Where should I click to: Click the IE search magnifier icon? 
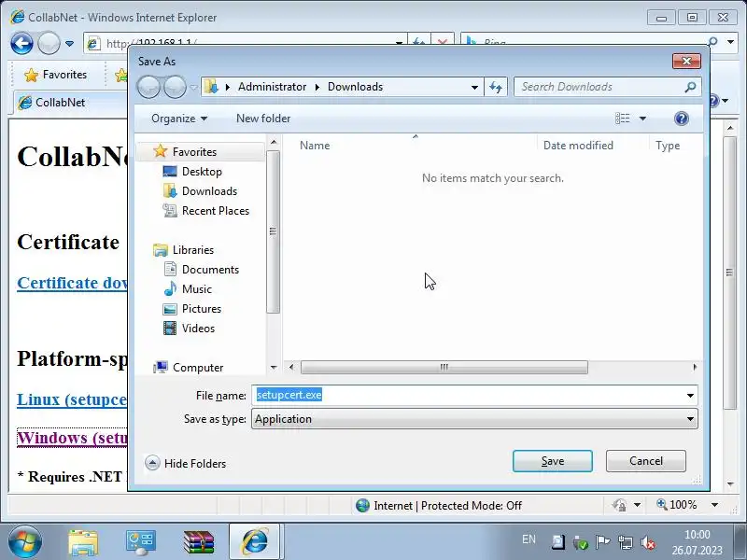click(x=712, y=42)
